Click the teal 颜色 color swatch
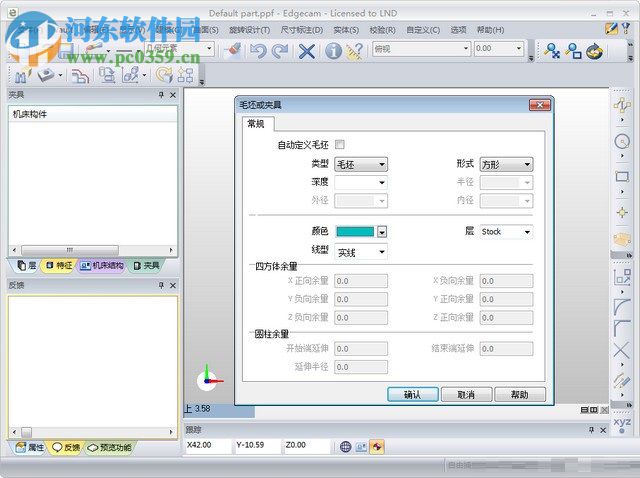The image size is (640, 478). pos(355,232)
